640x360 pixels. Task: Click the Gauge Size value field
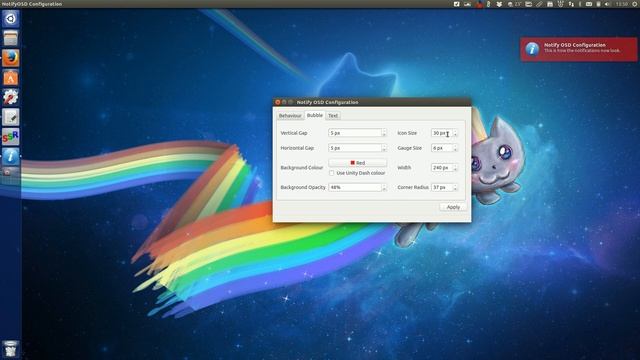click(442, 148)
